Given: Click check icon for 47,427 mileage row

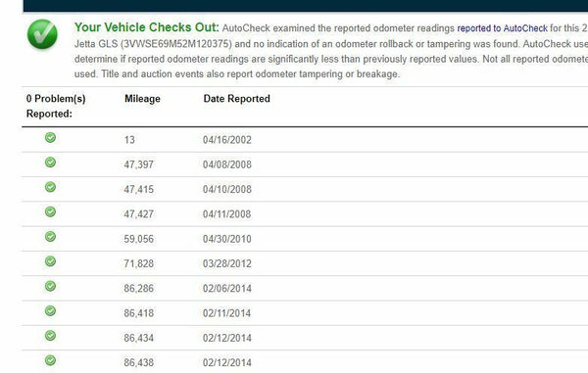Looking at the screenshot, I should (x=50, y=211).
